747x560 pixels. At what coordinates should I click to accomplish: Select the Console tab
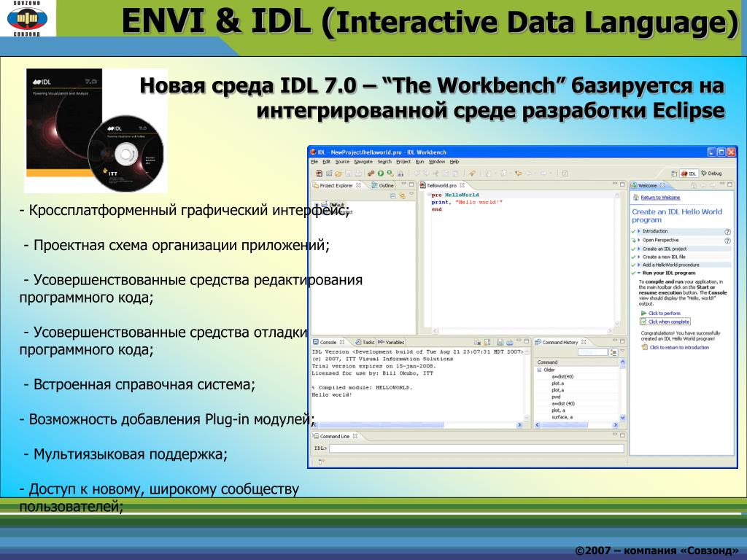[328, 342]
